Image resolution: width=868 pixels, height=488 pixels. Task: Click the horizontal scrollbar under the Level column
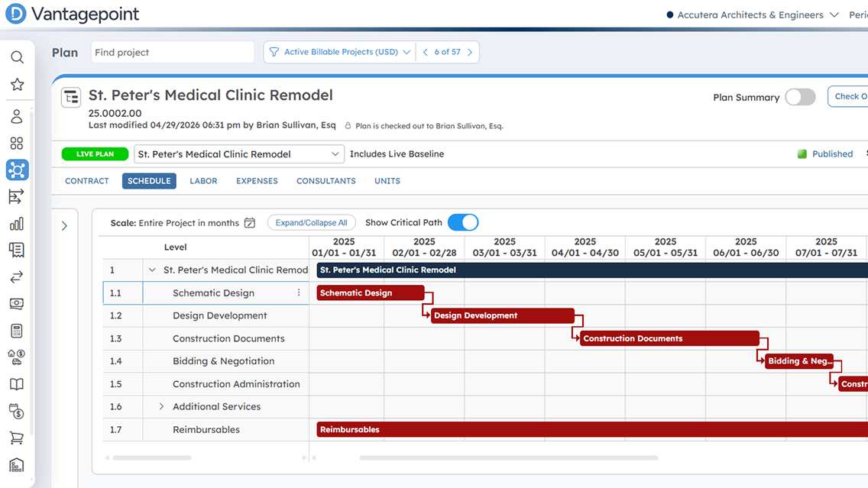pyautogui.click(x=152, y=458)
